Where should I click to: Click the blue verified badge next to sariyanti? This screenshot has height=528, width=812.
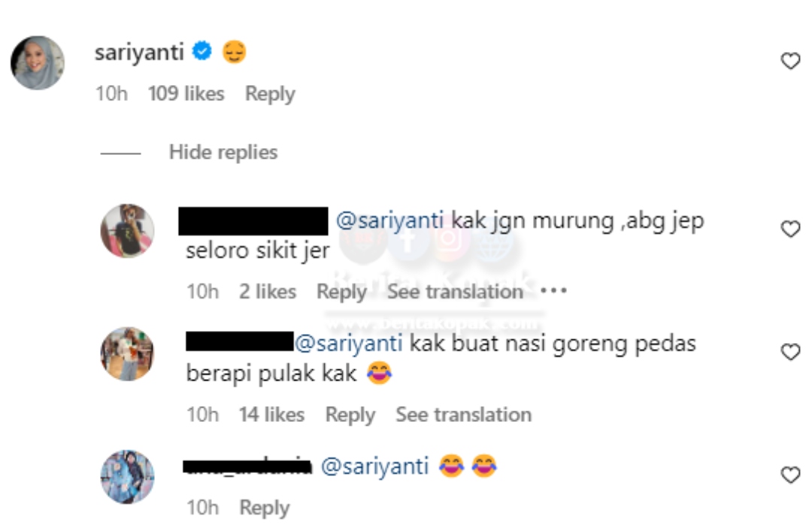pyautogui.click(x=202, y=51)
